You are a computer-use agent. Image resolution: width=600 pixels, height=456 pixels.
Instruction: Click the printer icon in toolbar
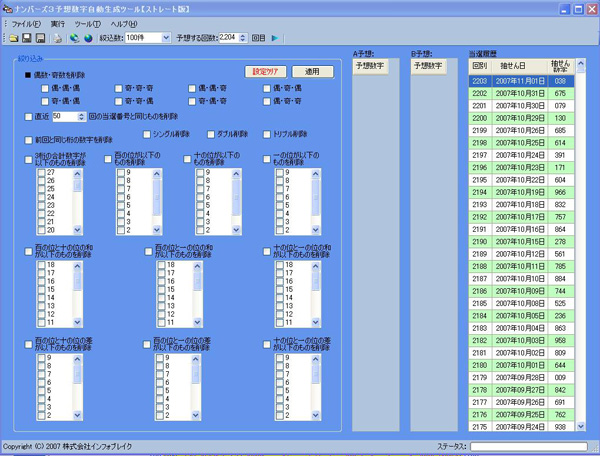(x=58, y=38)
